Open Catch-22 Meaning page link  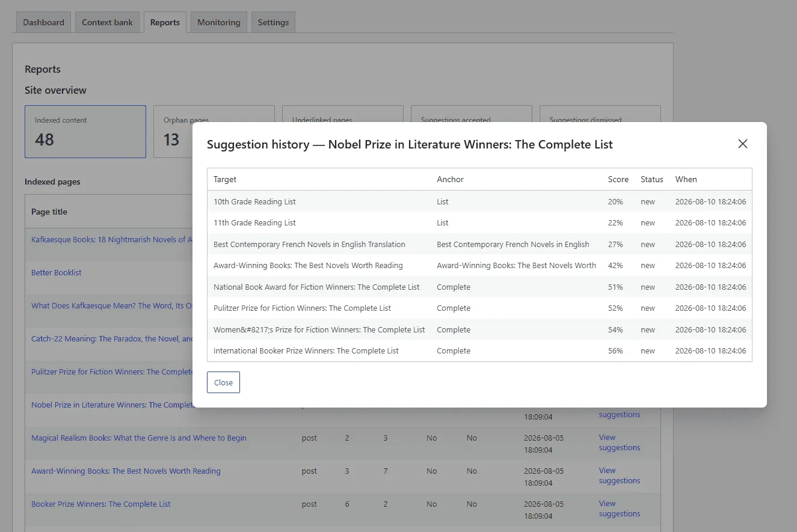click(x=112, y=338)
